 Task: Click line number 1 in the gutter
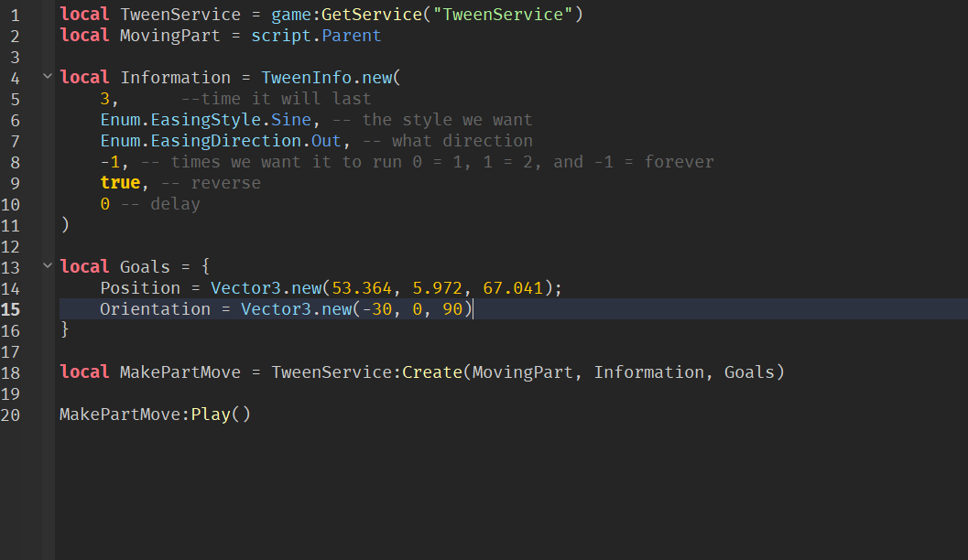pos(15,14)
